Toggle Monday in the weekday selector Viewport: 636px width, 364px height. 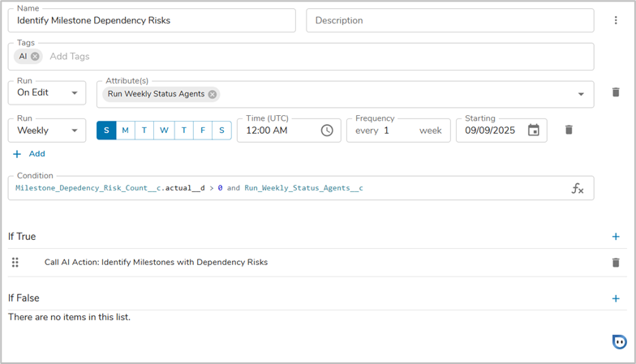pos(125,131)
